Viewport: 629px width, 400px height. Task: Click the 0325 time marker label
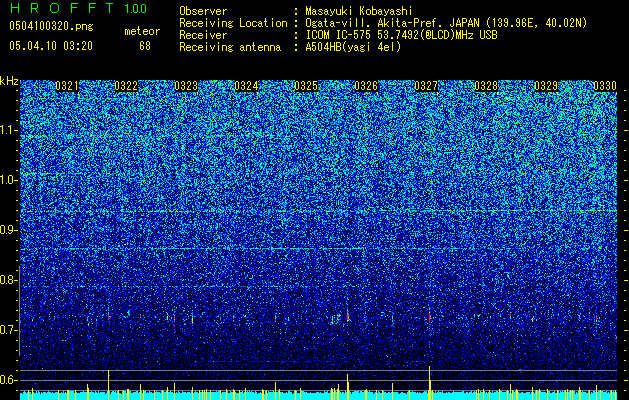pyautogui.click(x=306, y=86)
